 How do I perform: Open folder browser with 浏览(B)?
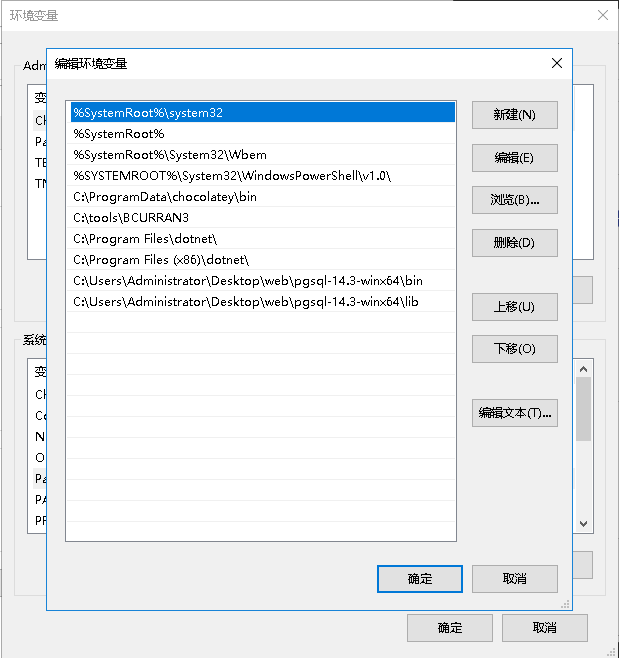515,200
